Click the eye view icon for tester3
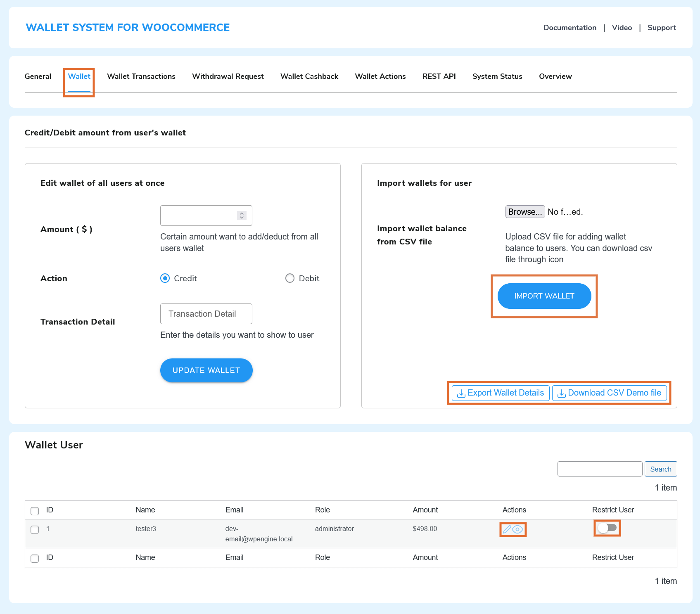Viewport: 700px width, 614px height. [x=517, y=529]
